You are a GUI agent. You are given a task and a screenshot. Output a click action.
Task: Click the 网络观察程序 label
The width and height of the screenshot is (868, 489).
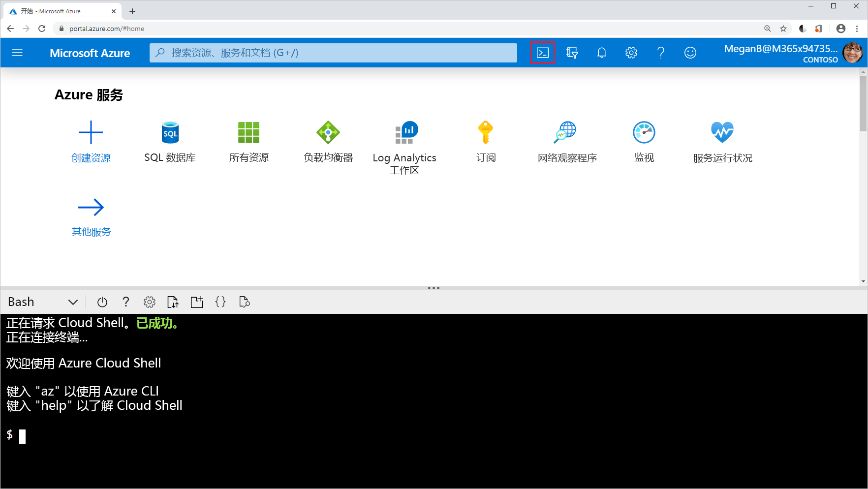tap(567, 158)
